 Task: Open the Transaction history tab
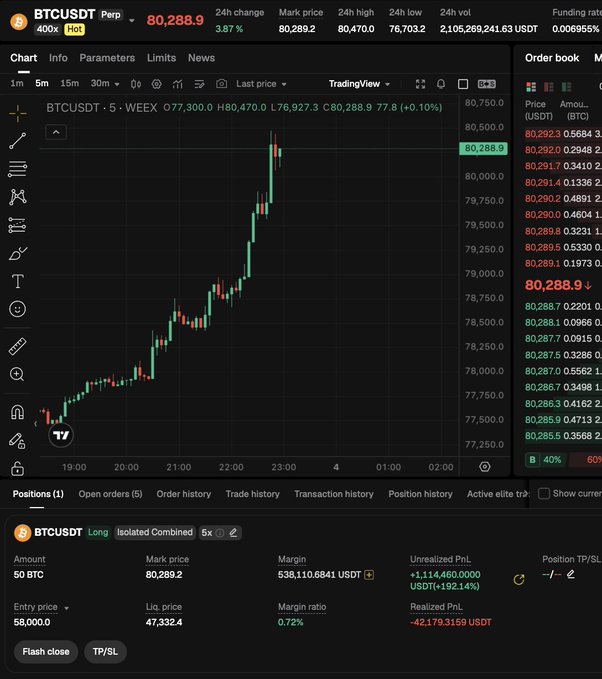tap(333, 494)
